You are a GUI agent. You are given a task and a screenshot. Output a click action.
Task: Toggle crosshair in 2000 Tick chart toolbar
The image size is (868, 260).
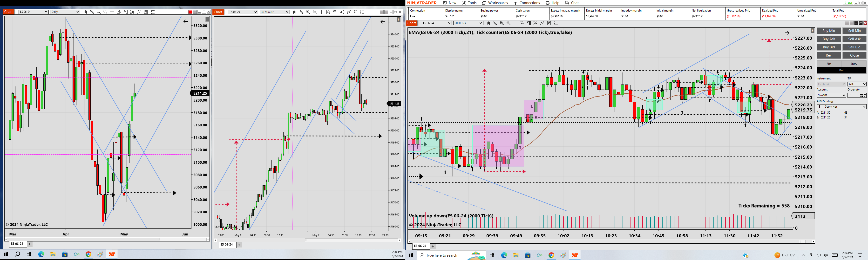[x=515, y=23]
